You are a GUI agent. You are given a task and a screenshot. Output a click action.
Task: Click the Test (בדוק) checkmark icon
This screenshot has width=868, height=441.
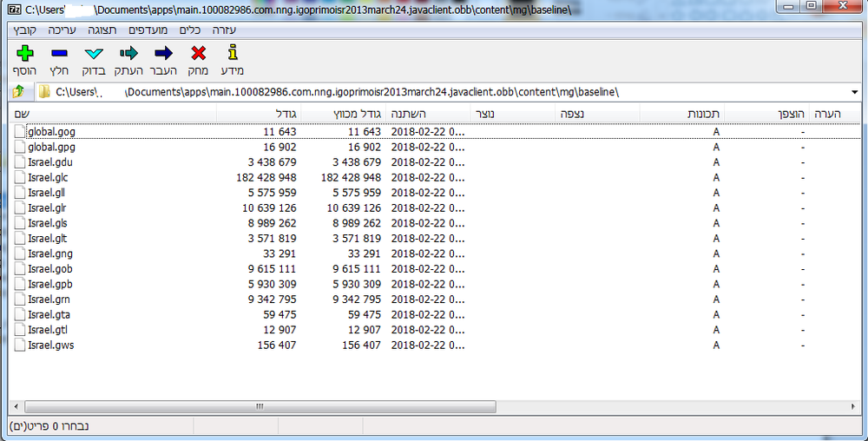94,53
